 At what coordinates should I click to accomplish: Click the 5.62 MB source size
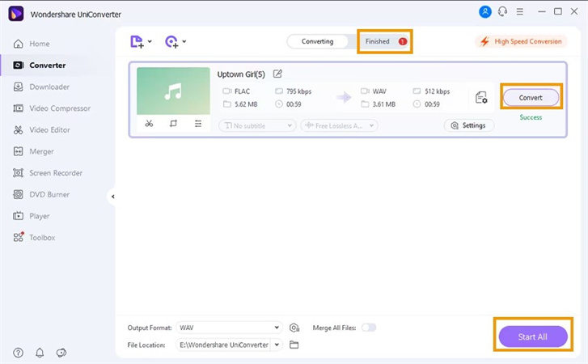click(246, 104)
